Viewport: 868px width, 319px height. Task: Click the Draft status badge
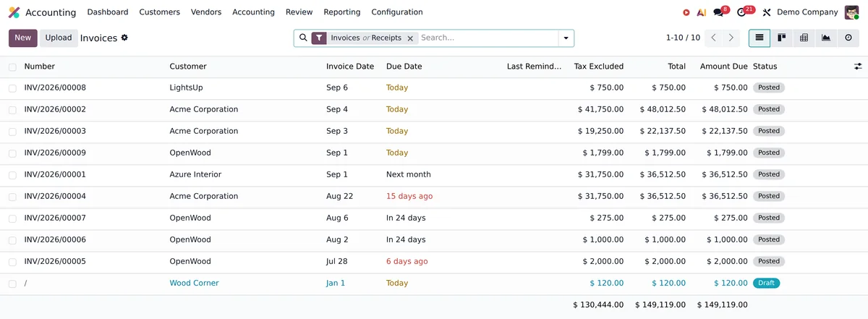[766, 284]
